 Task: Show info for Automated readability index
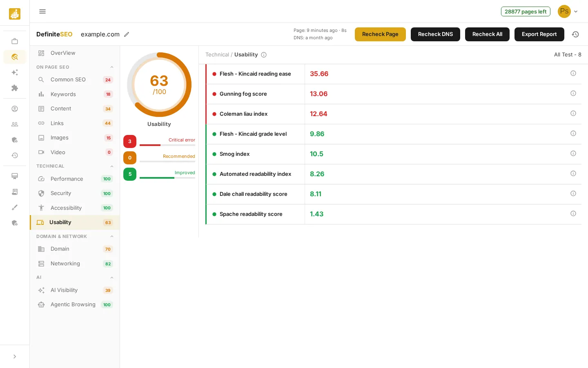tap(573, 173)
